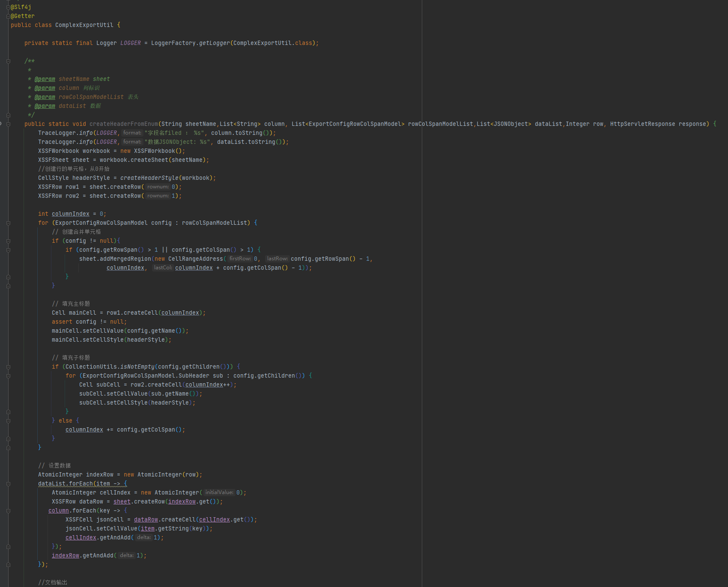
Task: Fold the for loop over config.getChildren()
Action: (x=8, y=376)
